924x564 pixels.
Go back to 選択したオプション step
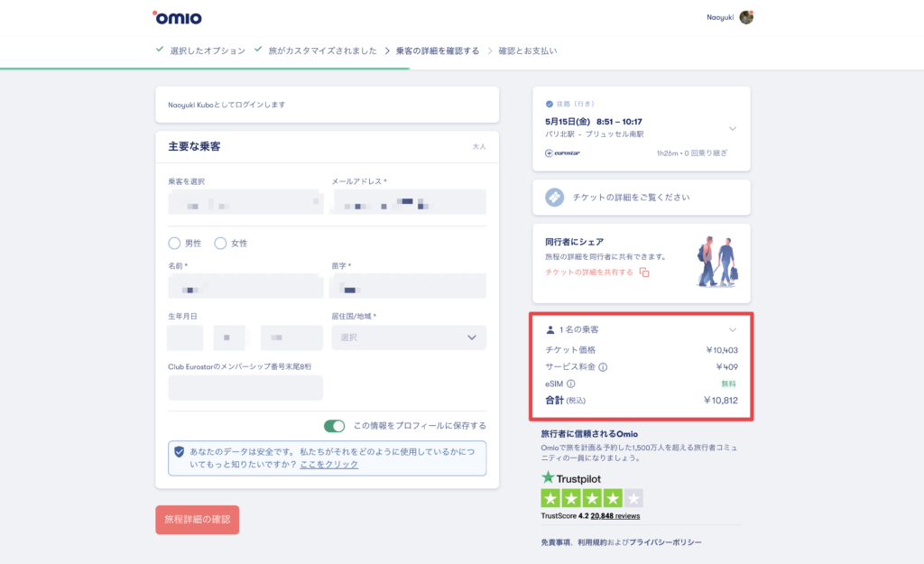click(x=208, y=51)
